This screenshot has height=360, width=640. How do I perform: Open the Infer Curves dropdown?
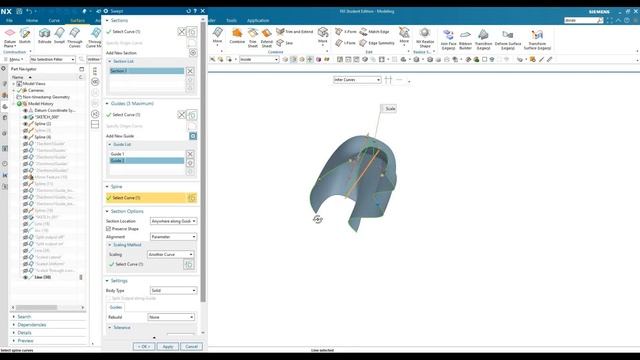point(357,80)
